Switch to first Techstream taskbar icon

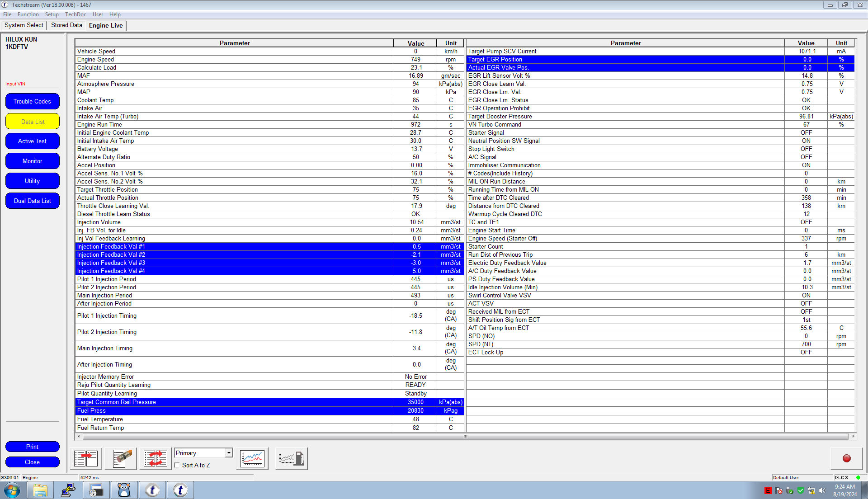152,490
